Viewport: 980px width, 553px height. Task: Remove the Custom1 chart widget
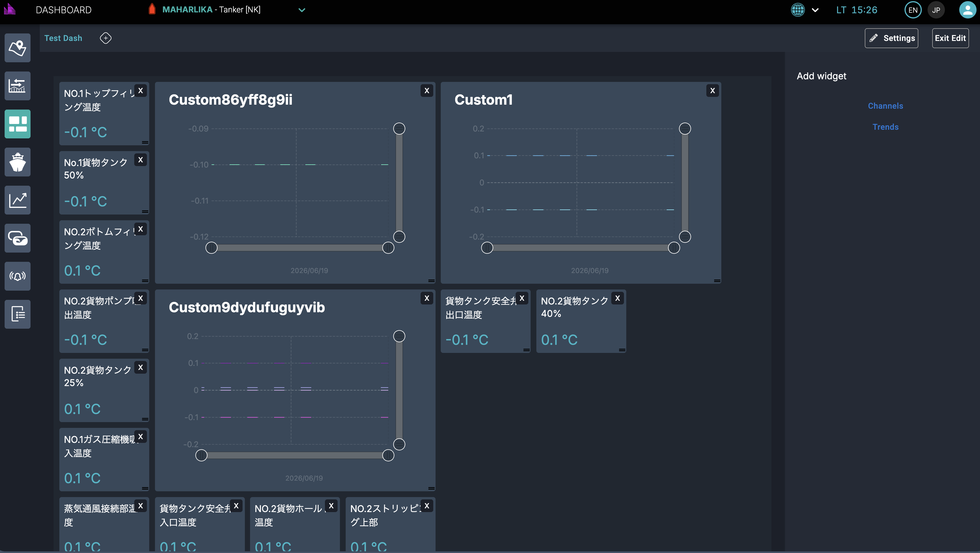point(712,91)
